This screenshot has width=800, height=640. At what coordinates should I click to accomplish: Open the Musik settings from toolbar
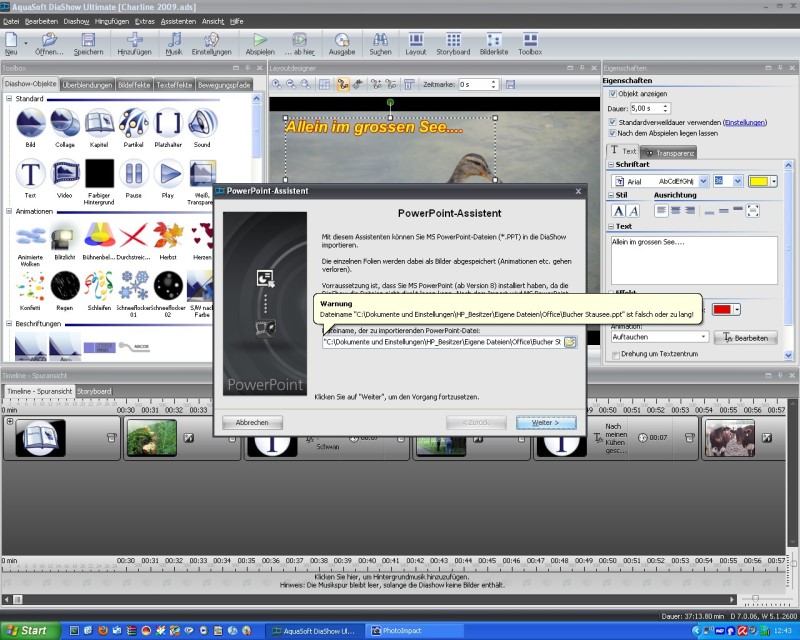coord(174,40)
